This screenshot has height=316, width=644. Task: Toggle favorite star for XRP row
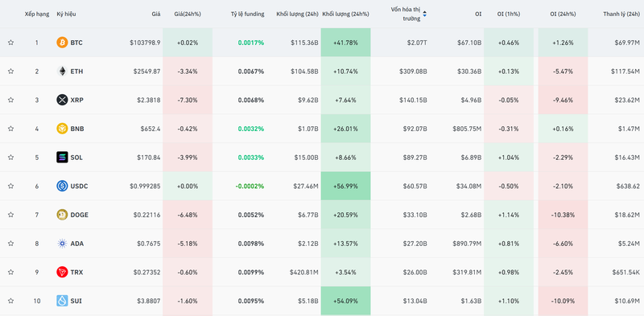(10, 100)
